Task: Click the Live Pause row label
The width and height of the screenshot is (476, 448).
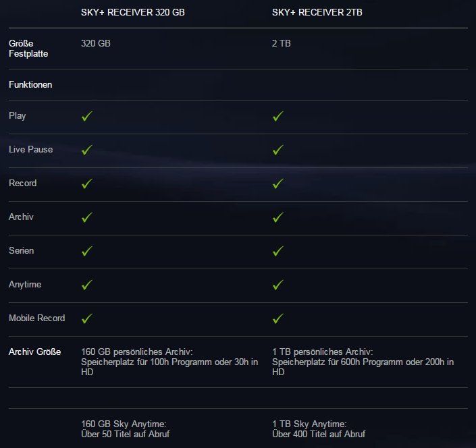Action: click(x=30, y=149)
